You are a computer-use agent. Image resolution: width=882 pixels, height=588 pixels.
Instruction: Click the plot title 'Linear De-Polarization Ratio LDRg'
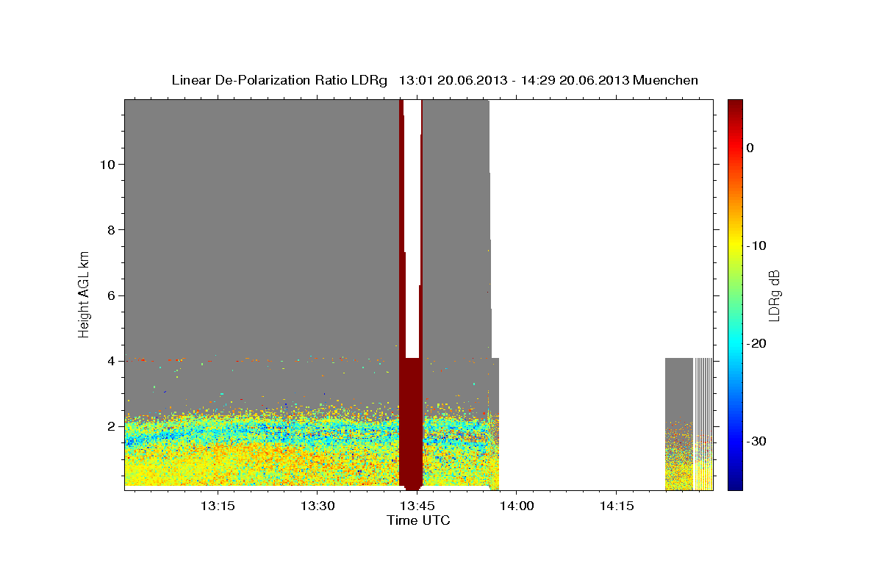[279, 80]
